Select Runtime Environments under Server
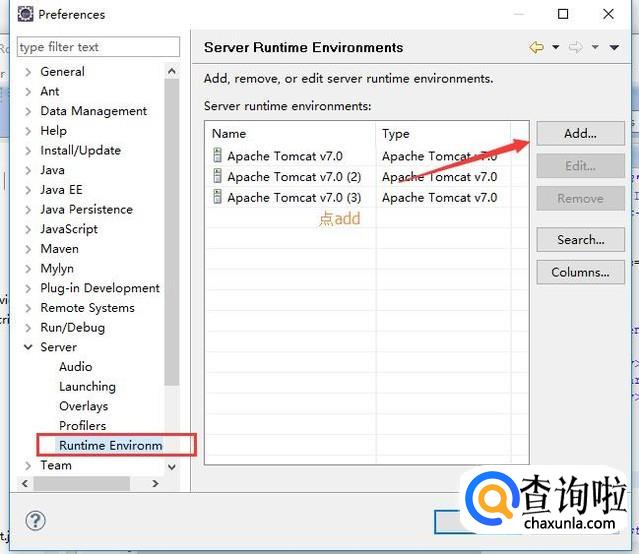Viewport: 639px width, 554px height. point(110,445)
